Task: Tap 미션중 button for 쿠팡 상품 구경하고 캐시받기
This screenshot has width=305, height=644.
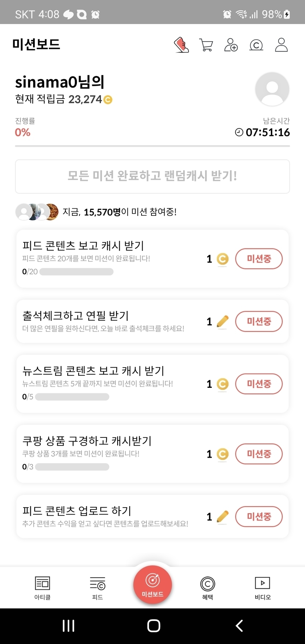Action: tap(259, 454)
